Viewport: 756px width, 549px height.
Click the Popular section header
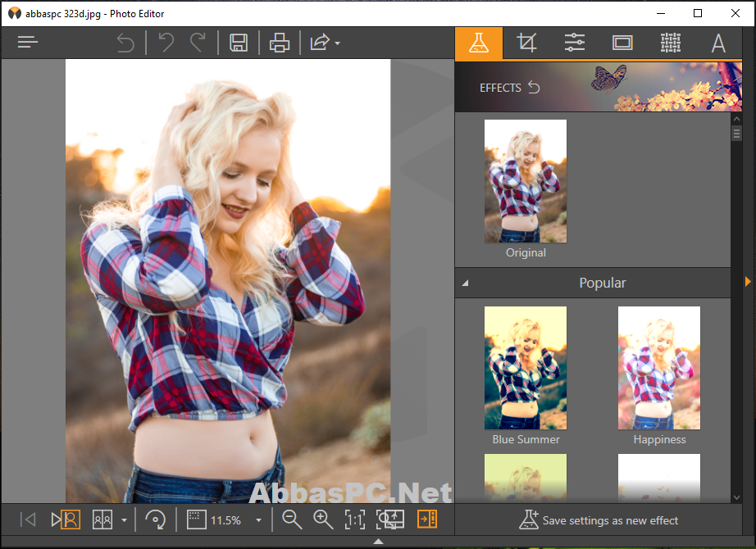pos(593,283)
